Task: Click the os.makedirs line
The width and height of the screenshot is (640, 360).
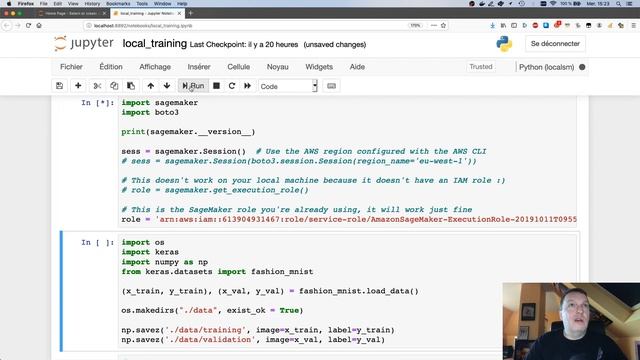Action: [x=212, y=311]
